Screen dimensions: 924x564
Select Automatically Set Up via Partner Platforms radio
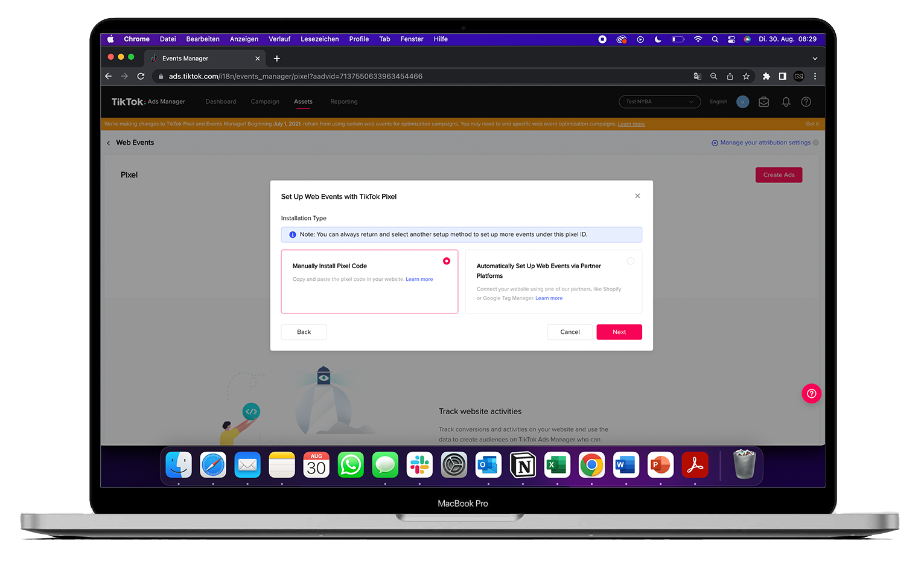[x=630, y=261]
